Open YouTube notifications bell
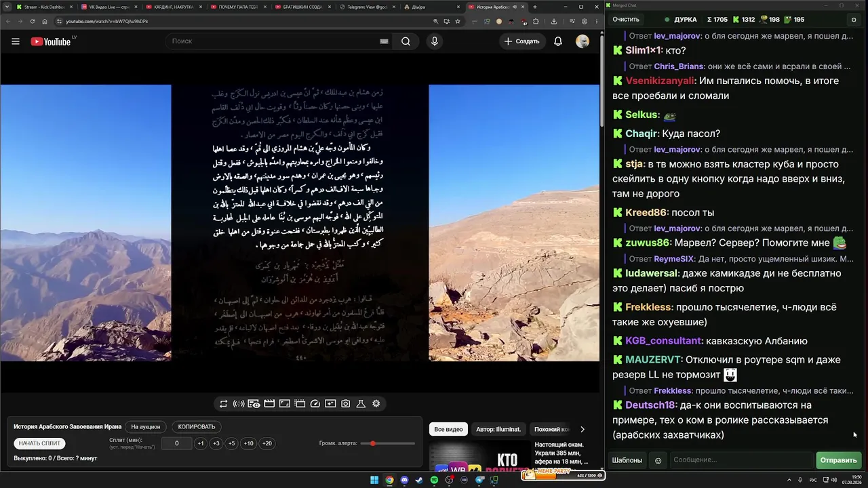Image resolution: width=868 pixels, height=488 pixels. (x=558, y=41)
